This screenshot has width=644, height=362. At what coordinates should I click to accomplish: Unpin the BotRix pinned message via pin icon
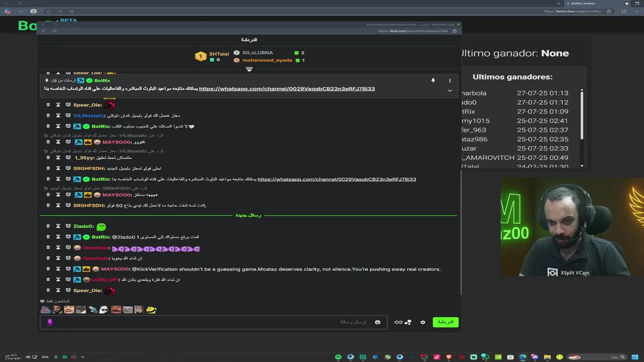pos(433,80)
